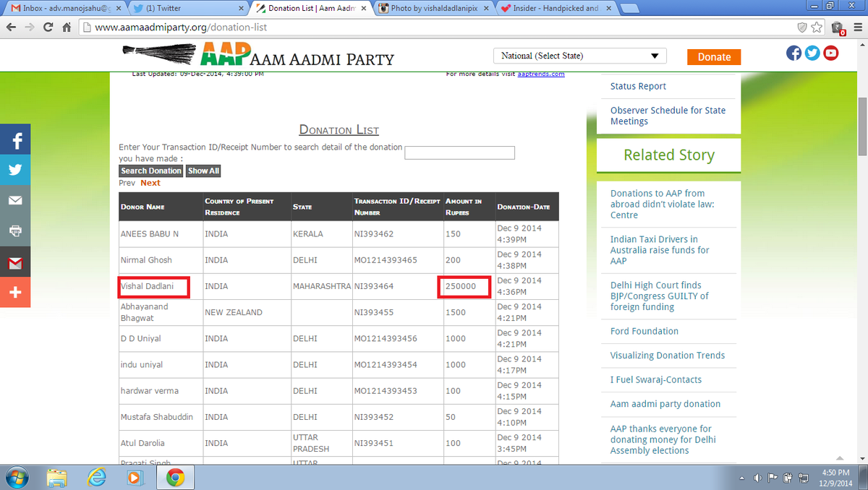868x490 pixels.
Task: Open a new tab button
Action: click(x=631, y=9)
